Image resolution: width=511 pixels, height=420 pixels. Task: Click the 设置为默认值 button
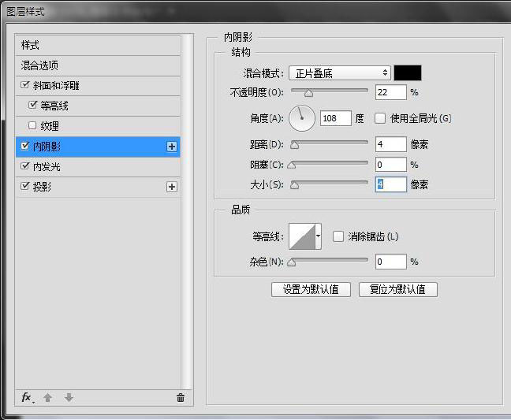[x=311, y=289]
